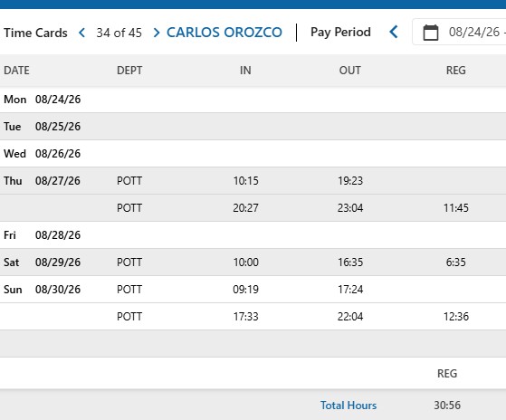Select Sunday POTT department at 17:33
Image resolution: width=506 pixels, height=420 pixels.
tap(129, 317)
